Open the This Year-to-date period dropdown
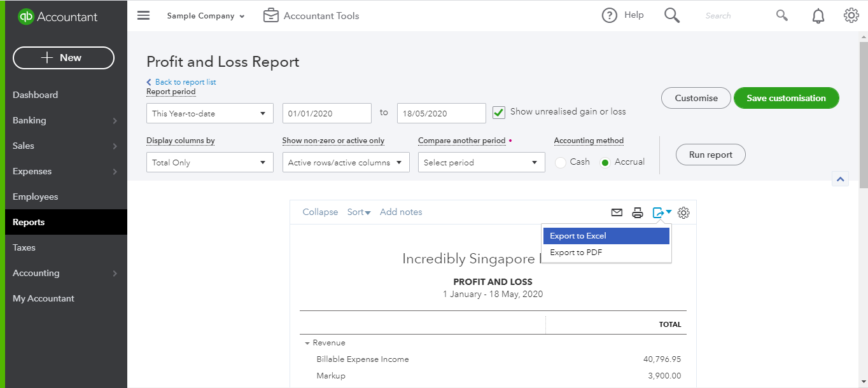The image size is (868, 388). click(x=209, y=113)
